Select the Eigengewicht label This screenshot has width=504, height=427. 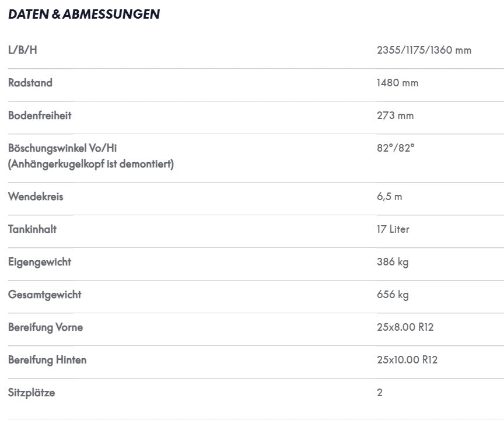[40, 262]
